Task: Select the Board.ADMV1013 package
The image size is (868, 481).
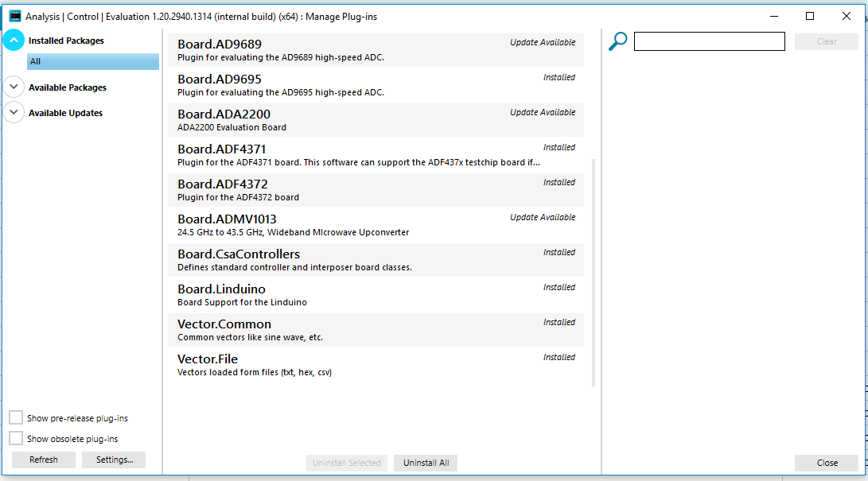Action: [376, 225]
